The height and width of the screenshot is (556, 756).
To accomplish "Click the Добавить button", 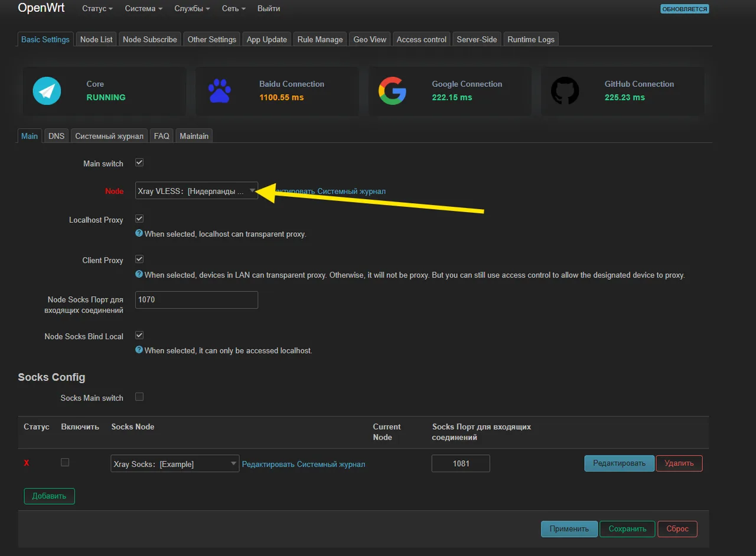I will click(x=50, y=496).
